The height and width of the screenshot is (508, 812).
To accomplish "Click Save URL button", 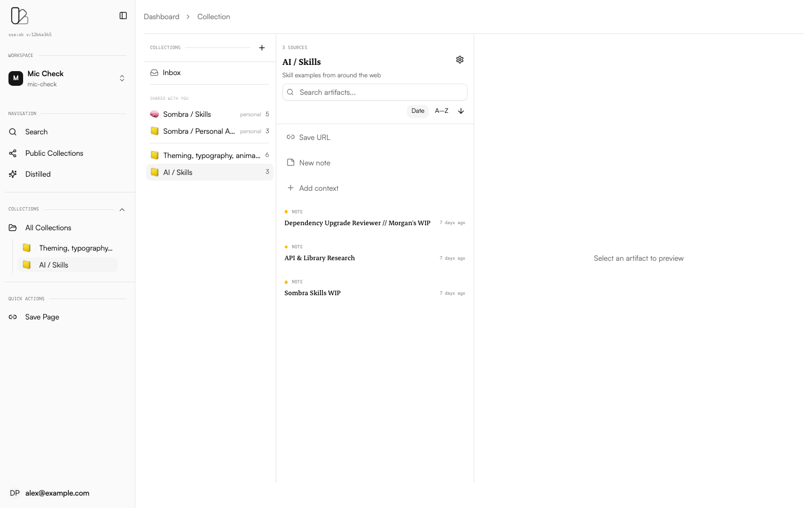I will click(314, 138).
